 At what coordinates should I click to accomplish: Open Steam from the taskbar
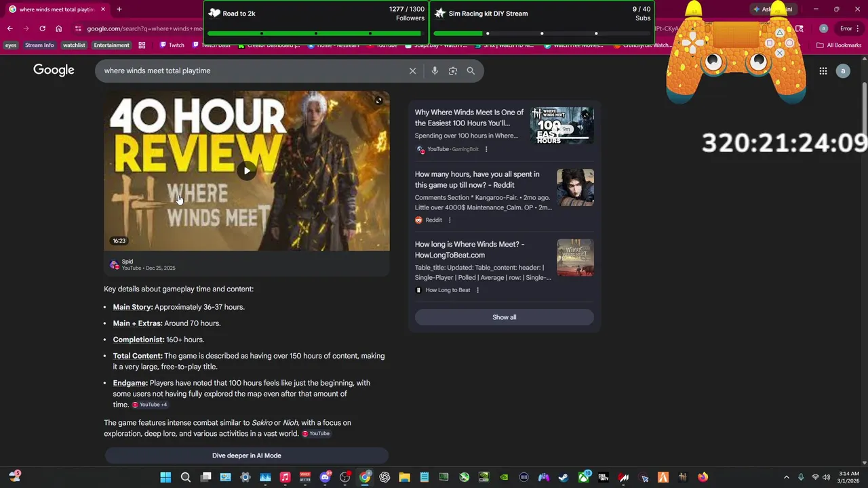tap(564, 477)
